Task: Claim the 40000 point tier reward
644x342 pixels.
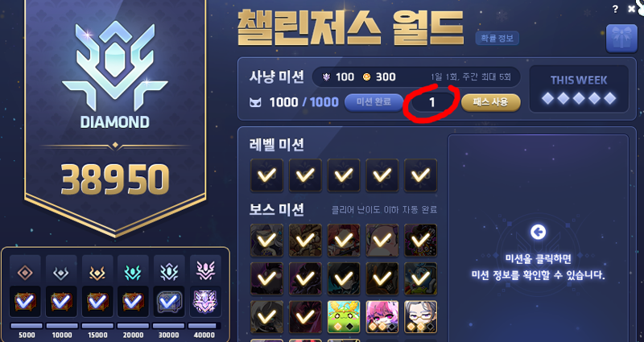Action: tap(205, 301)
